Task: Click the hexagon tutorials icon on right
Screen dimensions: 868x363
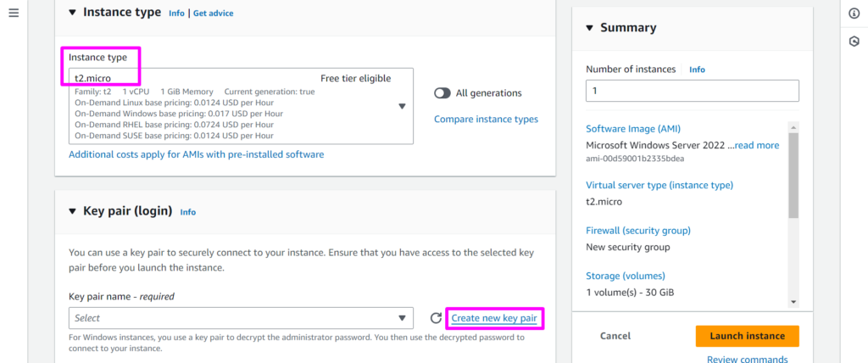Action: pos(854,42)
